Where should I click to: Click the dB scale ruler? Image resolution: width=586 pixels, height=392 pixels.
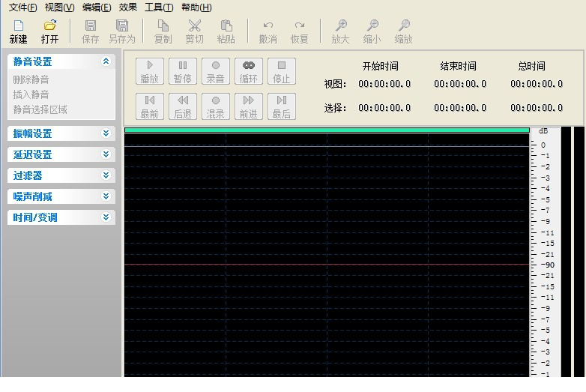tap(546, 253)
